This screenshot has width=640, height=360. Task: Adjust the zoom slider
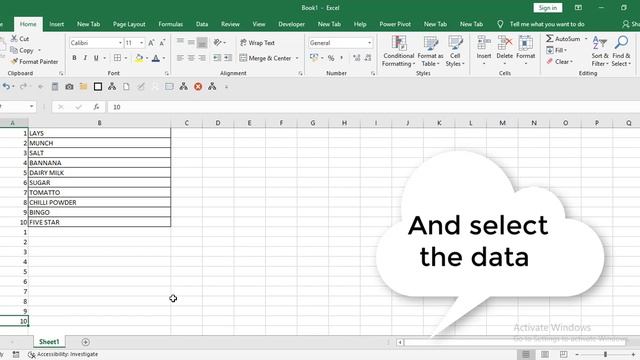click(x=605, y=354)
